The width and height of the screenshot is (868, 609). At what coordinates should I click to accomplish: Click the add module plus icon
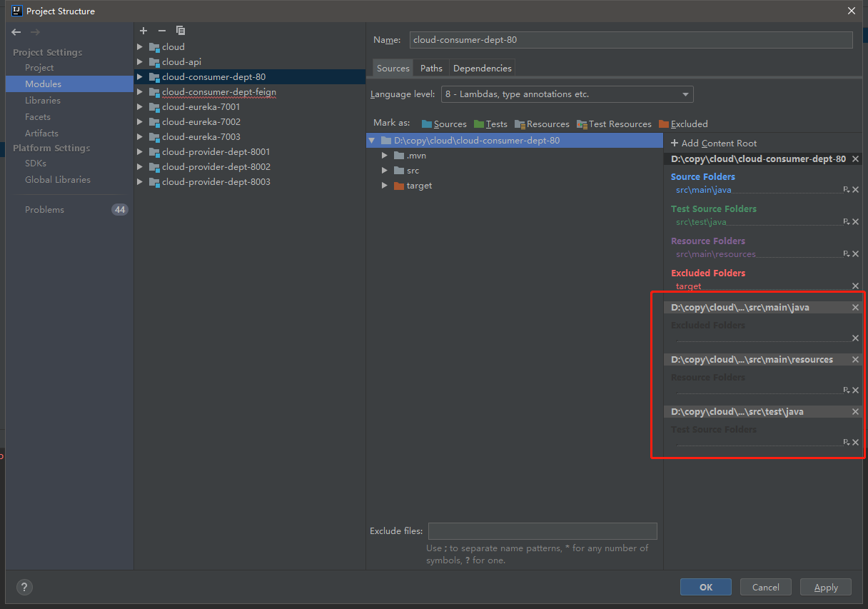coord(143,31)
